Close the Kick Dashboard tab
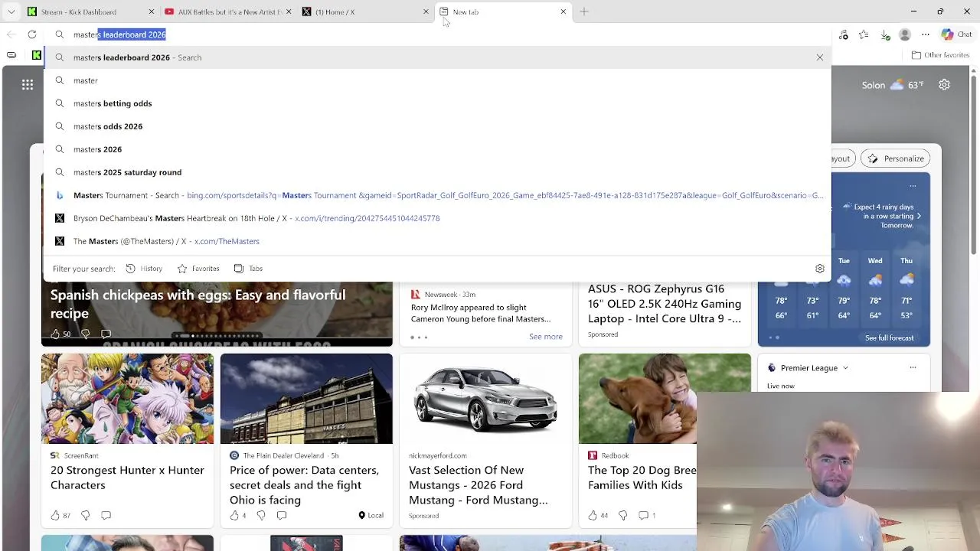Image resolution: width=980 pixels, height=551 pixels. click(x=151, y=11)
